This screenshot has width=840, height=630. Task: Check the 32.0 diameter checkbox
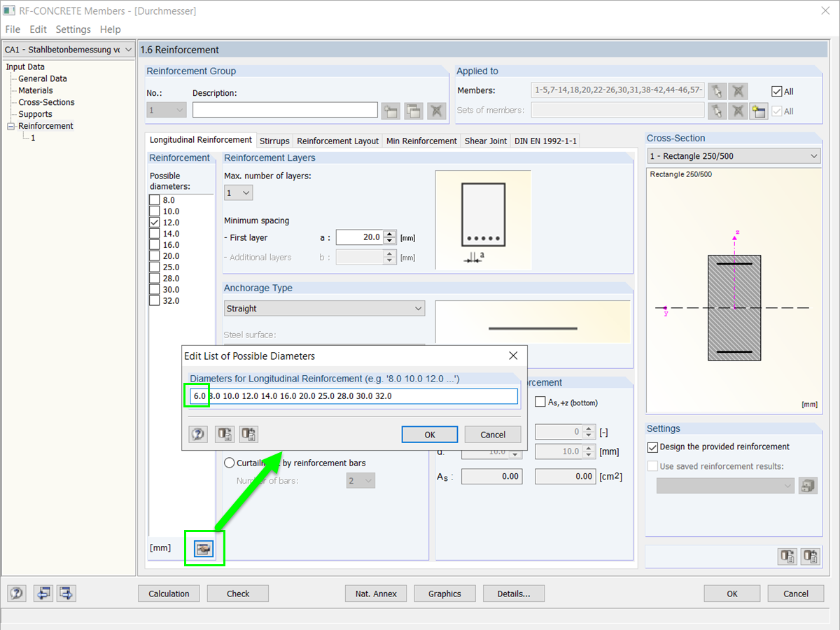[155, 301]
